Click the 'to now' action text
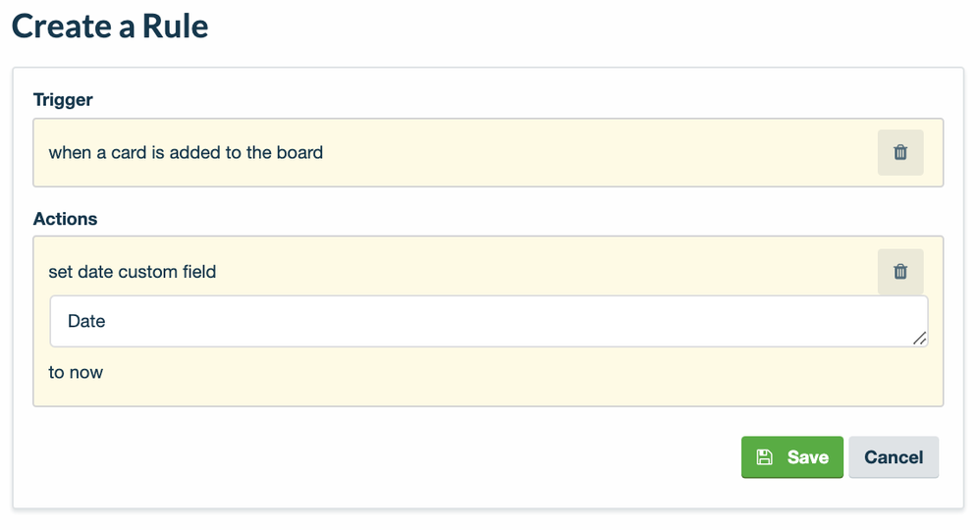980x530 pixels. 76,373
